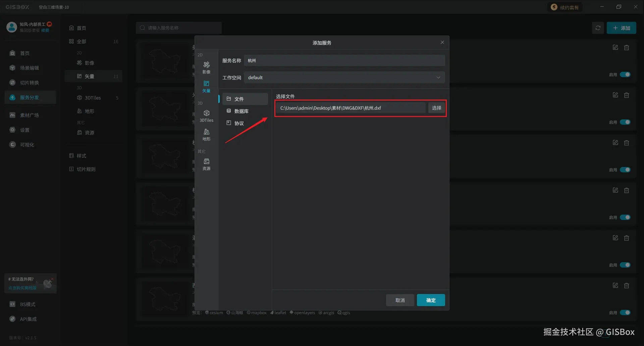644x346 pixels.
Task: Select 地形 in service category list
Action: point(94,111)
